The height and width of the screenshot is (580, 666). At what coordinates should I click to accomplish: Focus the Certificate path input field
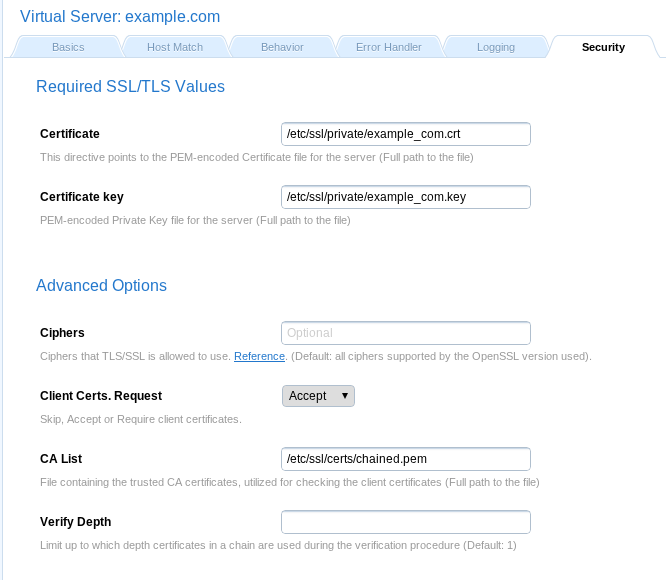tap(405, 134)
